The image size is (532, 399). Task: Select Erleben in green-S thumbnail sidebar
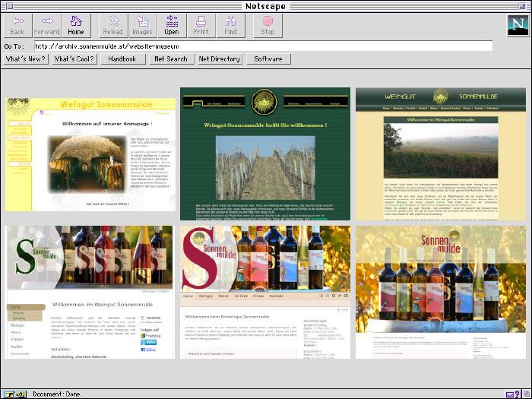pos(17,339)
